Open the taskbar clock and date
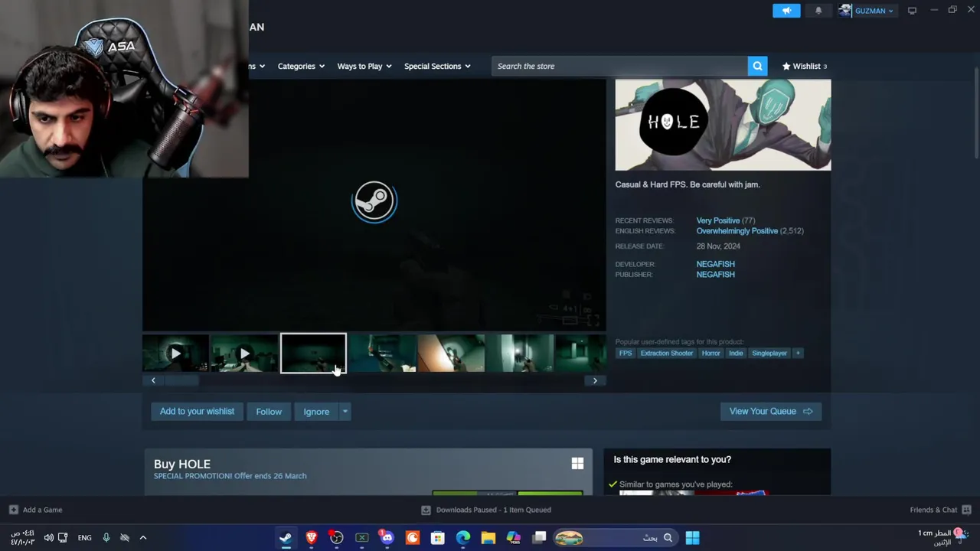This screenshot has height=551, width=980. (x=22, y=538)
